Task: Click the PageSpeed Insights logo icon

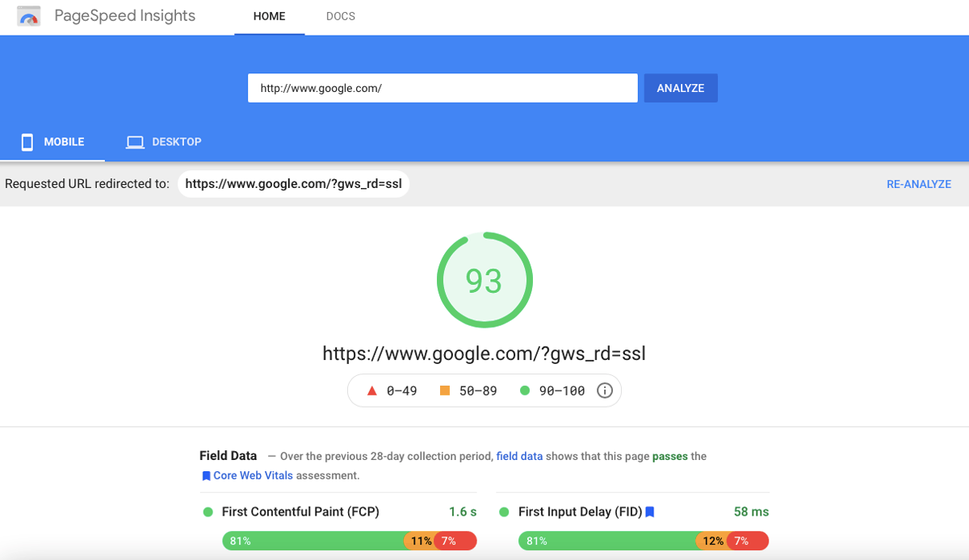Action: pos(29,15)
